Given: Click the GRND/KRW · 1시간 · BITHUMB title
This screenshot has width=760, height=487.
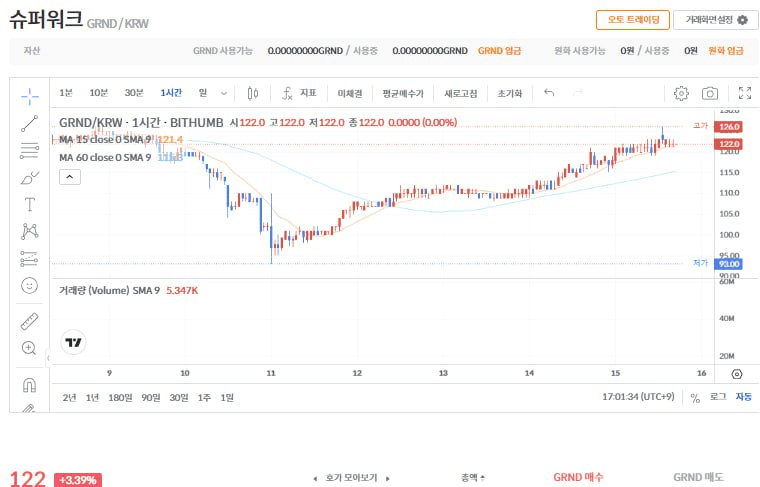Looking at the screenshot, I should (x=141, y=123).
